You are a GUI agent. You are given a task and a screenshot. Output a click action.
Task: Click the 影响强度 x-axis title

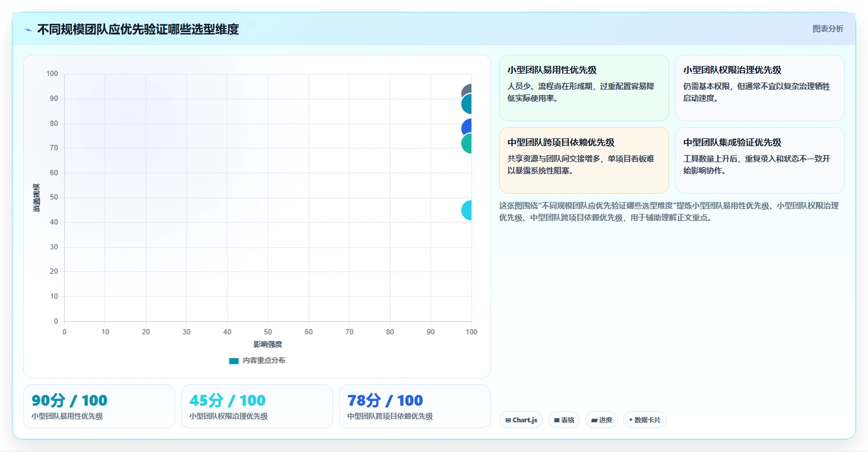268,344
